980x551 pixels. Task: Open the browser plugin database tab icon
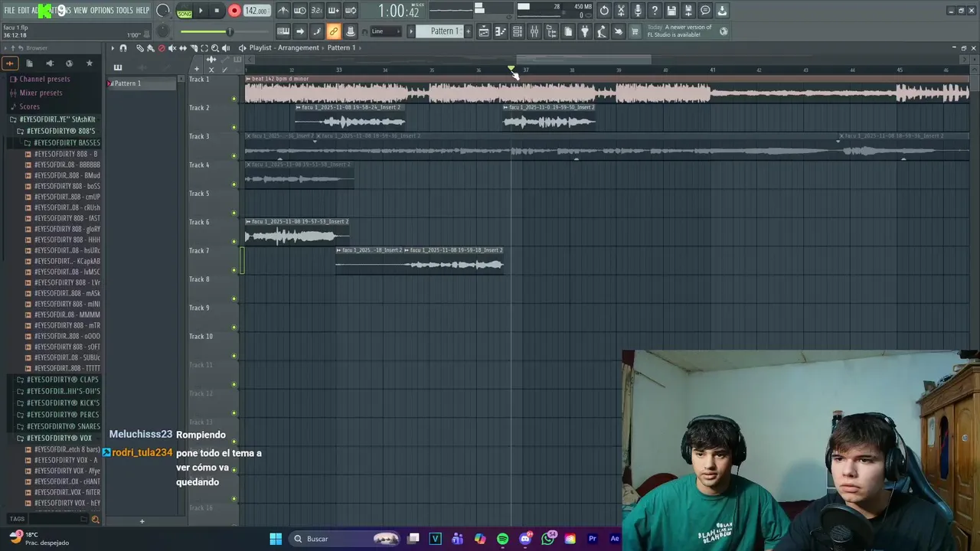(50, 64)
